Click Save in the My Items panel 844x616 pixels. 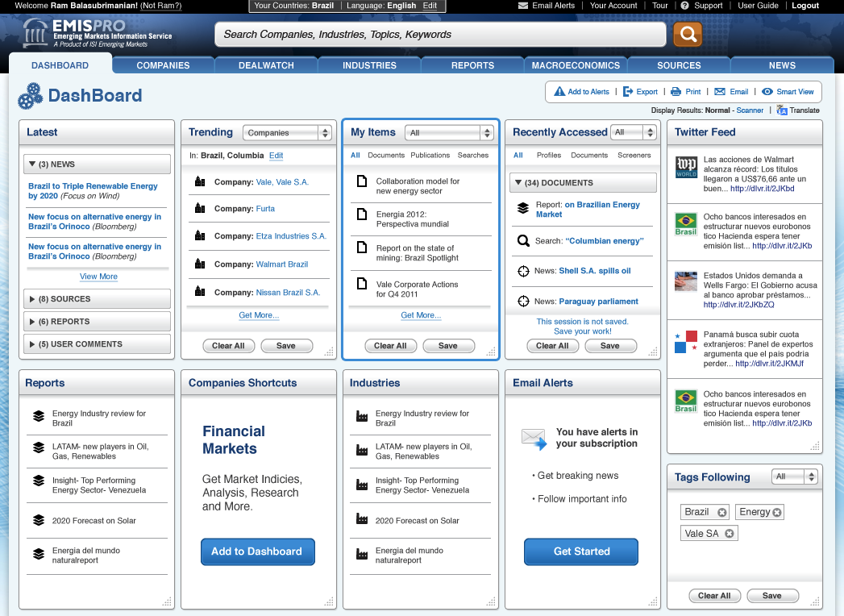(x=448, y=346)
